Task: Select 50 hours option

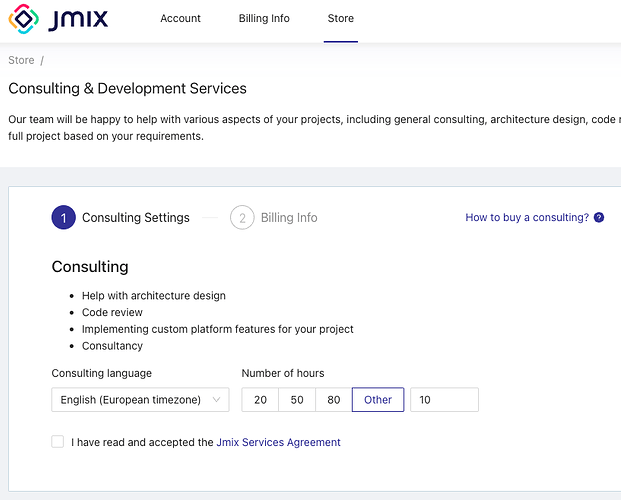Action: [297, 400]
